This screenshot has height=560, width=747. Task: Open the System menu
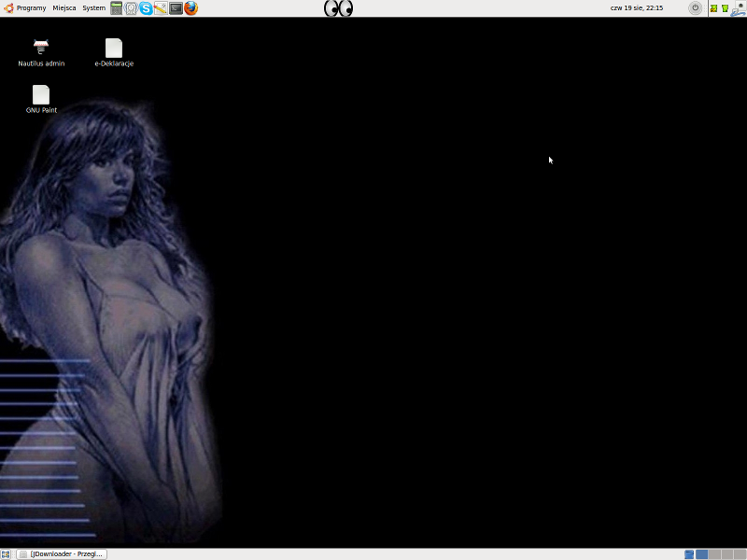[x=94, y=8]
